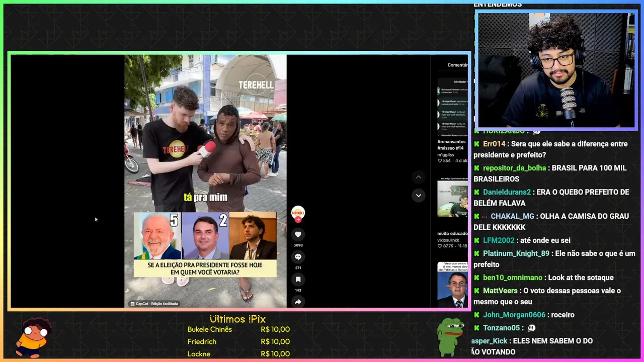Click the streamer webcam feed
The width and height of the screenshot is (644, 362).
556,70
